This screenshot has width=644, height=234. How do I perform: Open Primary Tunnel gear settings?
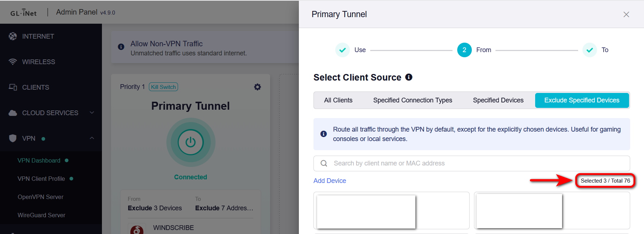tap(257, 87)
